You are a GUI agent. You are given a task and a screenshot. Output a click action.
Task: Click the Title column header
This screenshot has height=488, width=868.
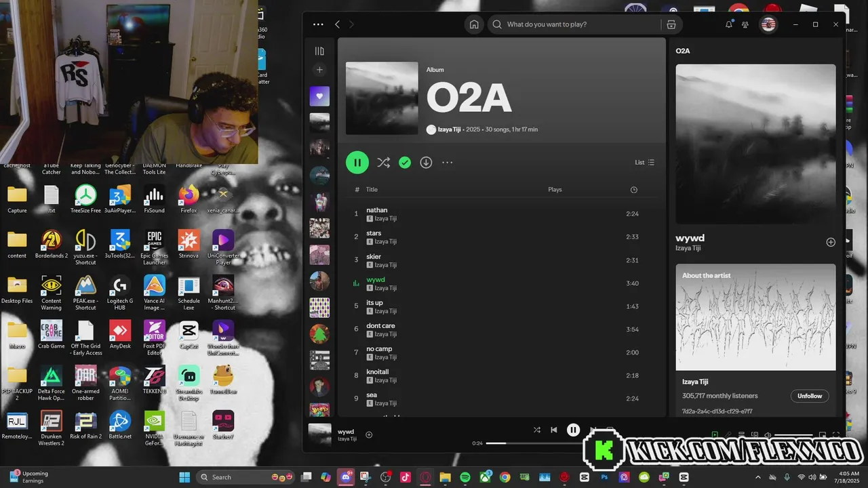[x=372, y=190]
